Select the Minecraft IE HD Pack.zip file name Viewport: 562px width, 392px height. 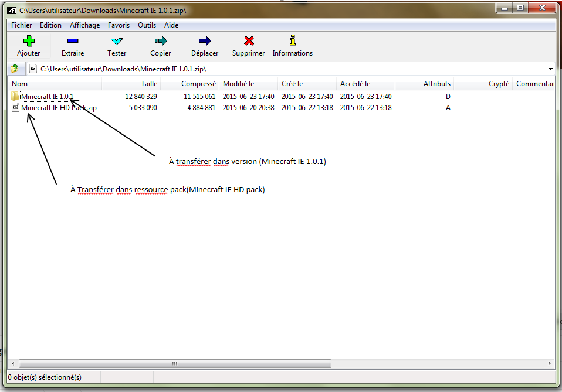[x=59, y=107]
